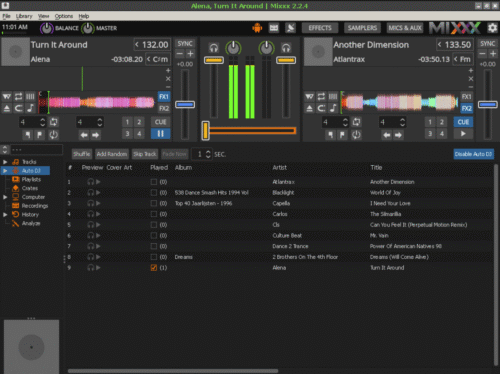Eject the track from the Alena deck

tap(7, 108)
